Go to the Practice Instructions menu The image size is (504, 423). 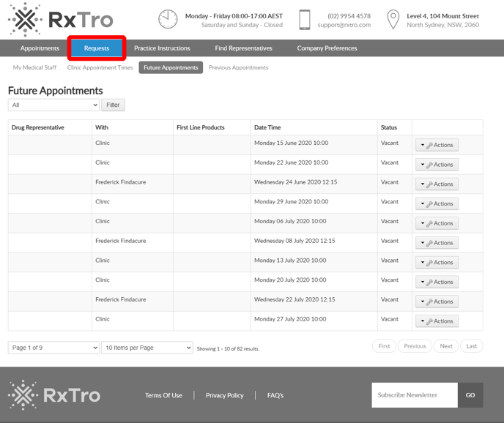(162, 48)
